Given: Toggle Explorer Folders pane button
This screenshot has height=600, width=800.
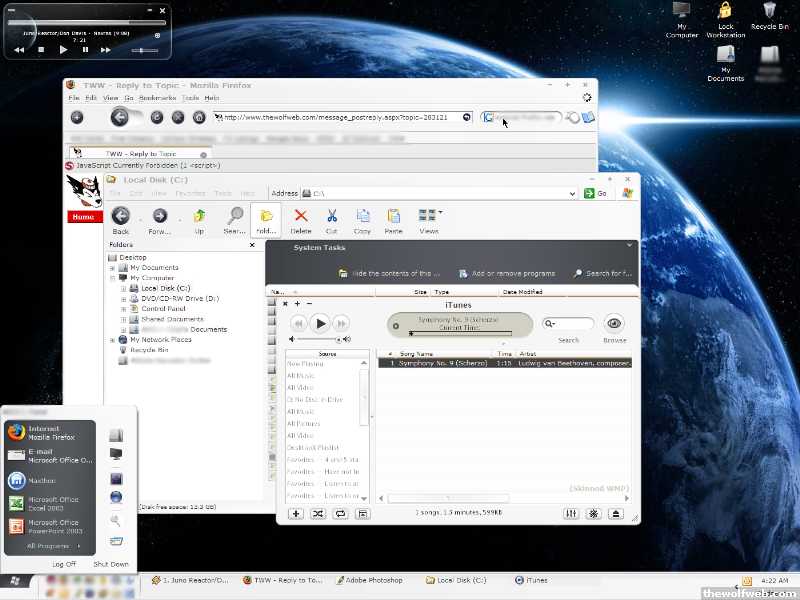Looking at the screenshot, I should click(266, 220).
